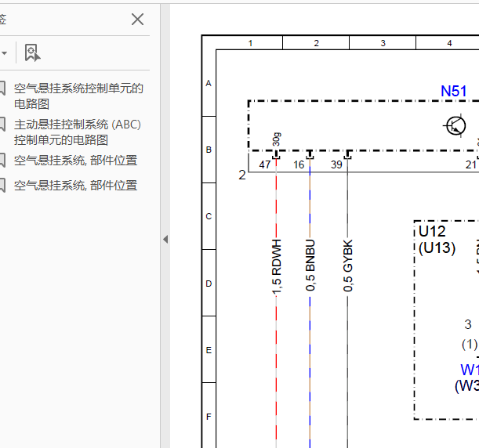Click grid row label C

point(209,216)
